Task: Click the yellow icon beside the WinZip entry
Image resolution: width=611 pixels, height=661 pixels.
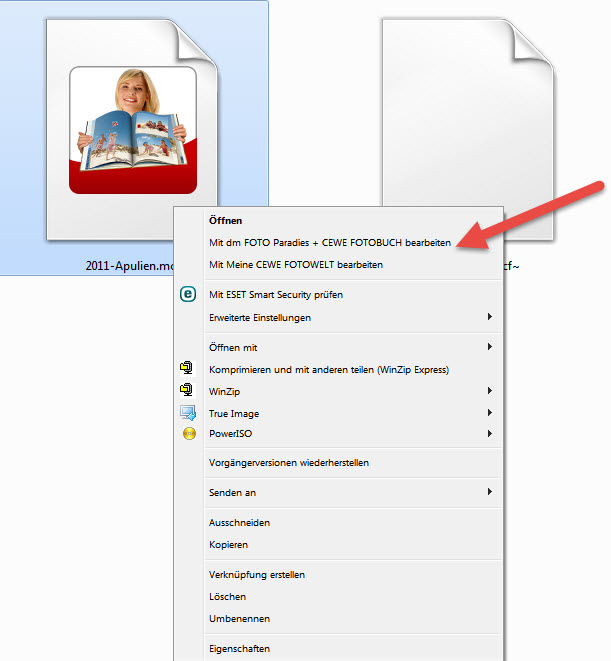Action: coord(186,390)
